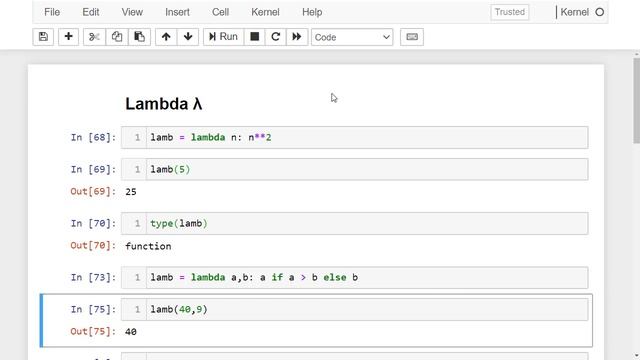The width and height of the screenshot is (640, 360).
Task: Open the File menu
Action: (52, 12)
